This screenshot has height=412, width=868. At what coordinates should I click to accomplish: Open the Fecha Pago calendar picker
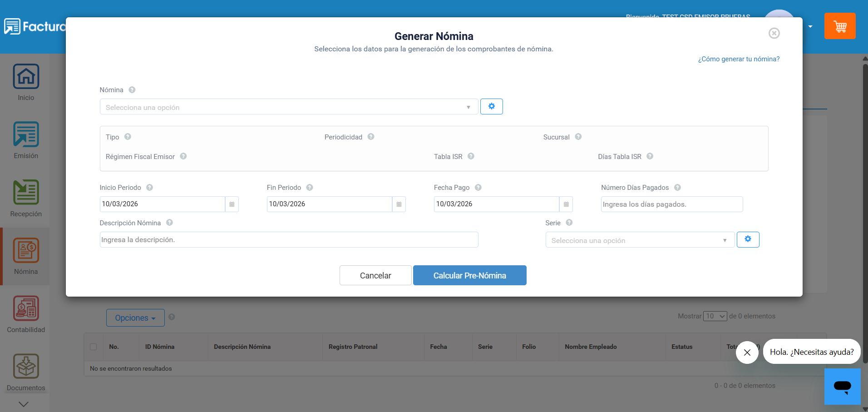click(x=566, y=204)
